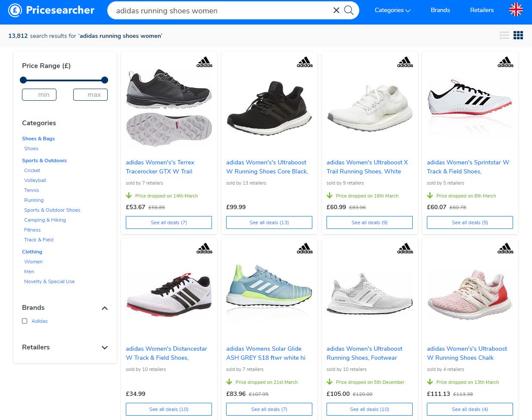Click price drop arrow for 14th March

tap(129, 195)
